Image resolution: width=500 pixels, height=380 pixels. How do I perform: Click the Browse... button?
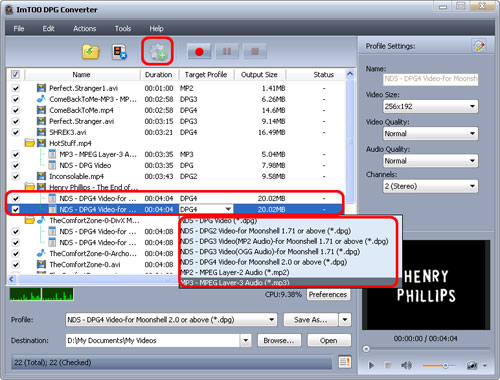click(x=279, y=340)
